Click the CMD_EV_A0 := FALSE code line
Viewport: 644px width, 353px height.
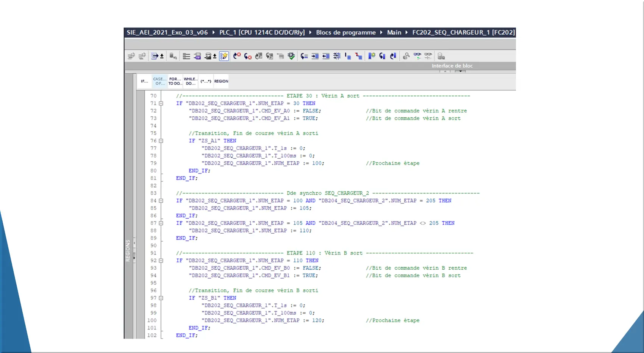pos(255,111)
